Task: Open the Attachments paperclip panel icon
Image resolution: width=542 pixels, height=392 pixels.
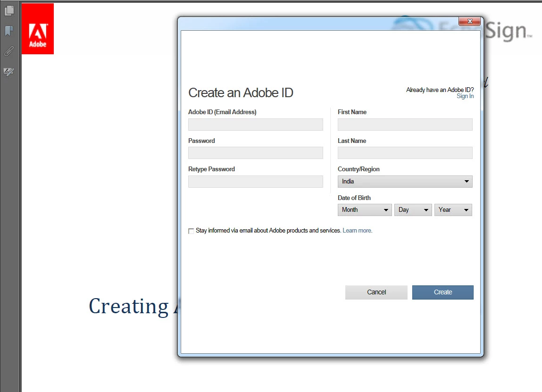Action: pyautogui.click(x=9, y=51)
